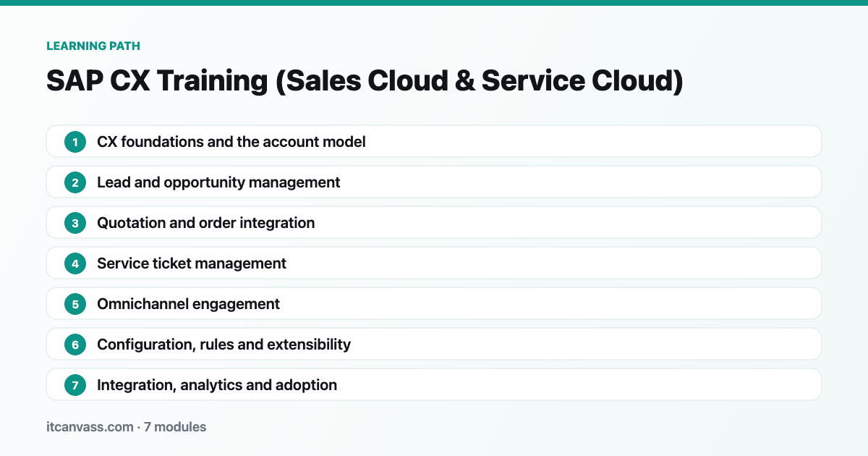
Task: Click the number 6 badge for Configuration rules
Action: [75, 345]
